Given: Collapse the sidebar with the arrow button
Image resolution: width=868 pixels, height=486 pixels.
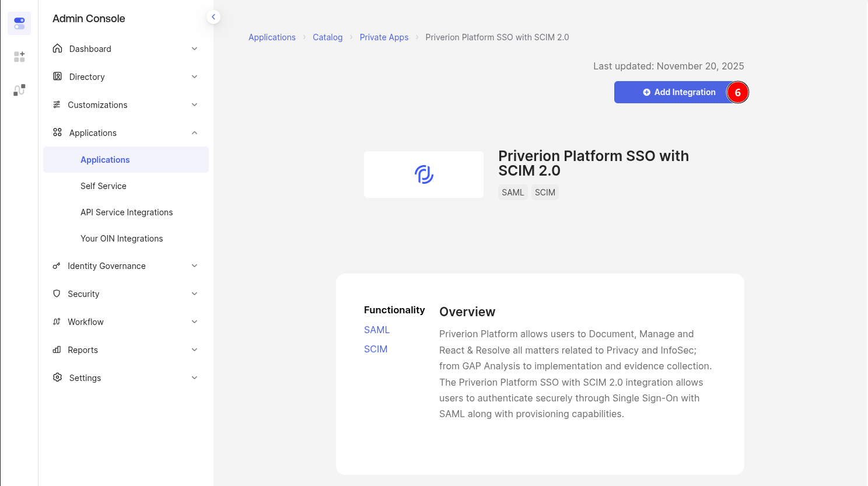Looking at the screenshot, I should pos(213,17).
